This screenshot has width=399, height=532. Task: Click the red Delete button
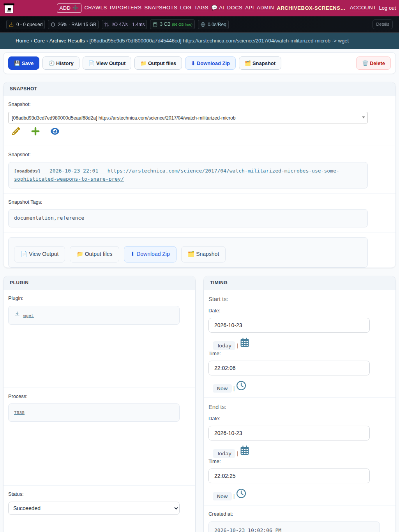[373, 63]
